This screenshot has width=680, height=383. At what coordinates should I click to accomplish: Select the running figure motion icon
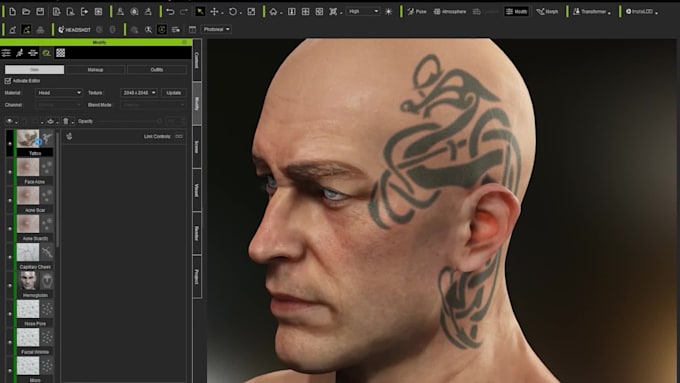coord(20,53)
